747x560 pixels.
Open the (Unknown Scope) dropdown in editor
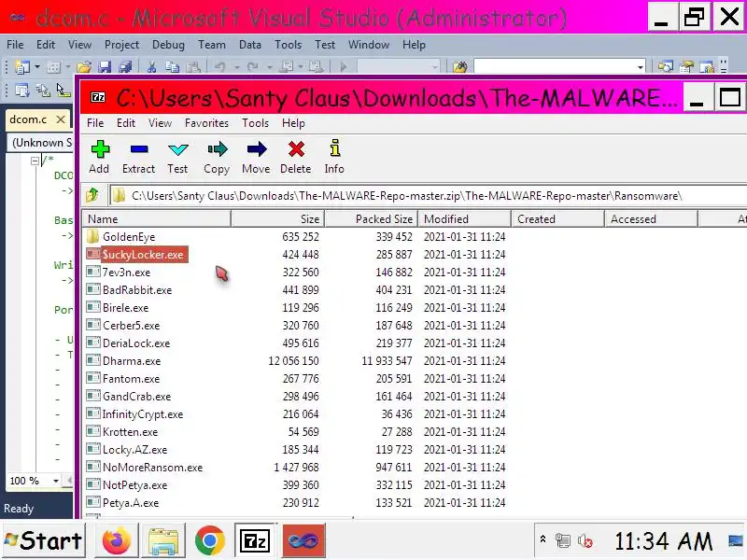pyautogui.click(x=40, y=143)
